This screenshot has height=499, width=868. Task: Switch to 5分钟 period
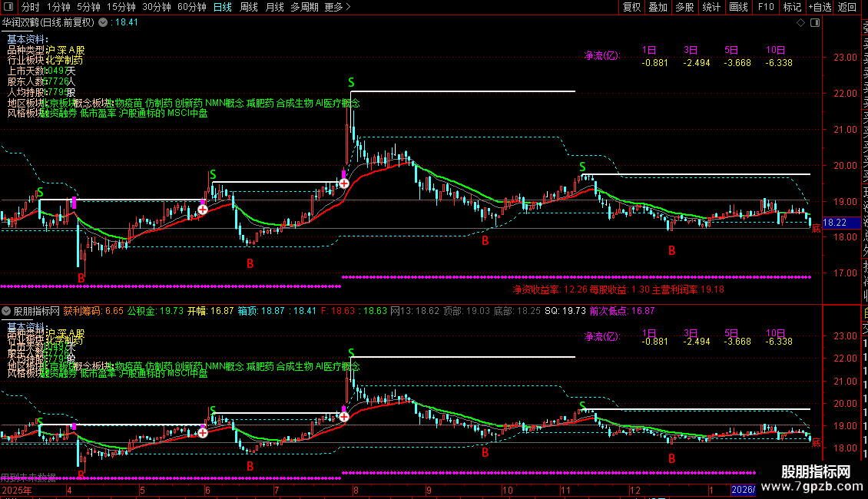(x=88, y=7)
